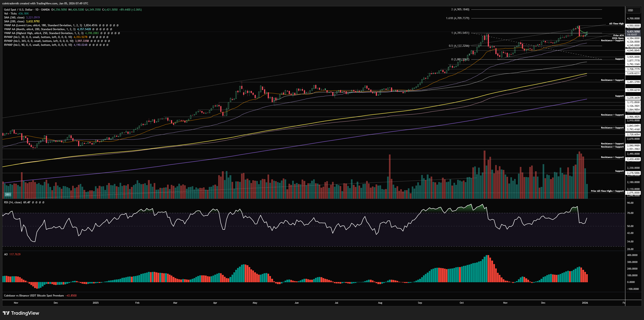Image resolution: width=644 pixels, height=320 pixels.
Task: Click the 4,550.0000 all-time high price label
Action: click(x=633, y=26)
